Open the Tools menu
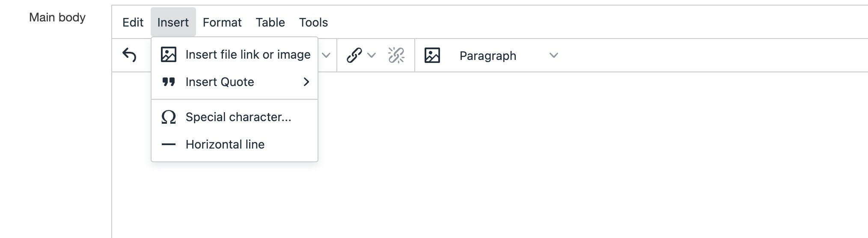Image resolution: width=868 pixels, height=238 pixels. [313, 22]
